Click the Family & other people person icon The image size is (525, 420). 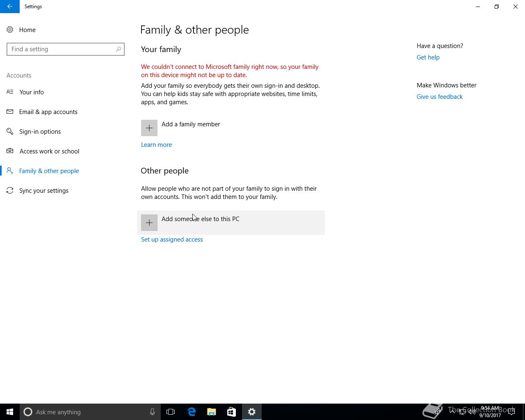[10, 171]
